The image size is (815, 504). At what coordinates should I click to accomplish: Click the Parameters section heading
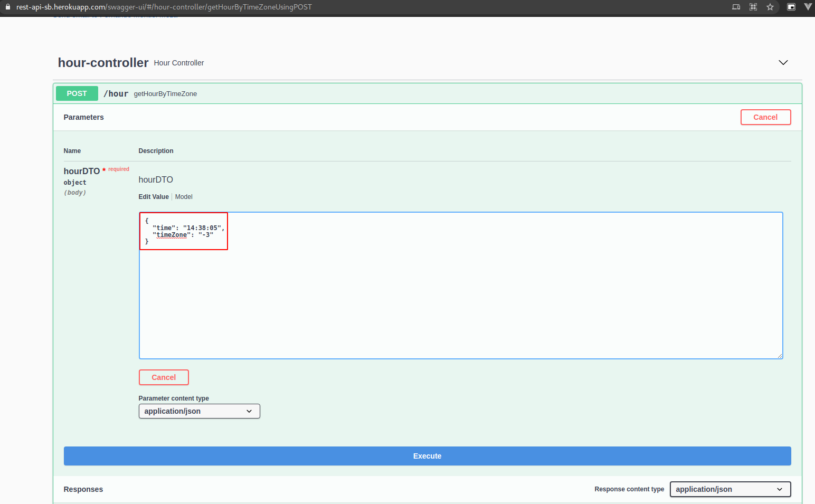(84, 117)
